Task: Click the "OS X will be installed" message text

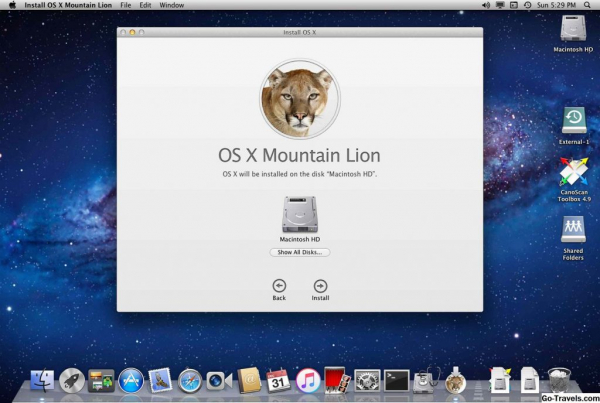Action: click(x=300, y=174)
